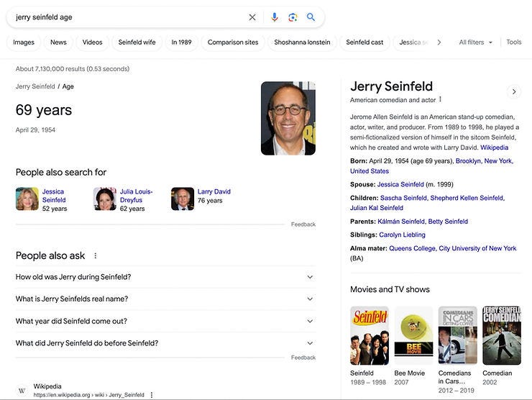Click the Wikipedia favicon of the result
Image resolution: width=532 pixels, height=400 pixels.
22,391
